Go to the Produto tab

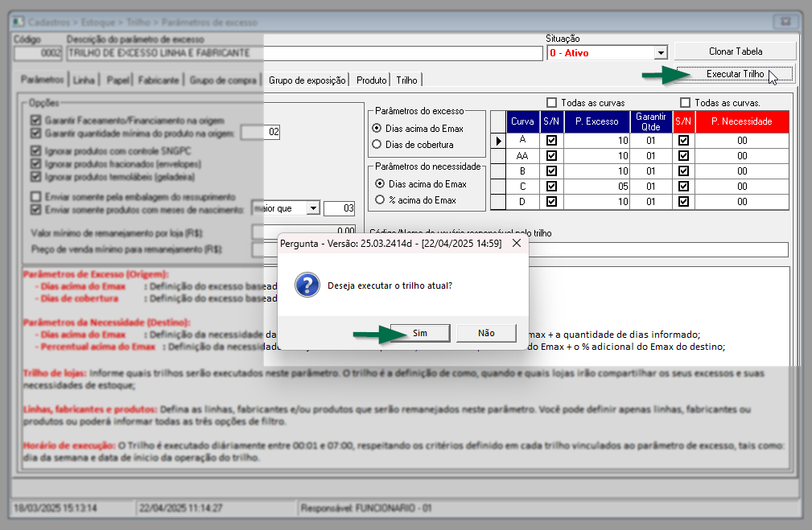371,80
